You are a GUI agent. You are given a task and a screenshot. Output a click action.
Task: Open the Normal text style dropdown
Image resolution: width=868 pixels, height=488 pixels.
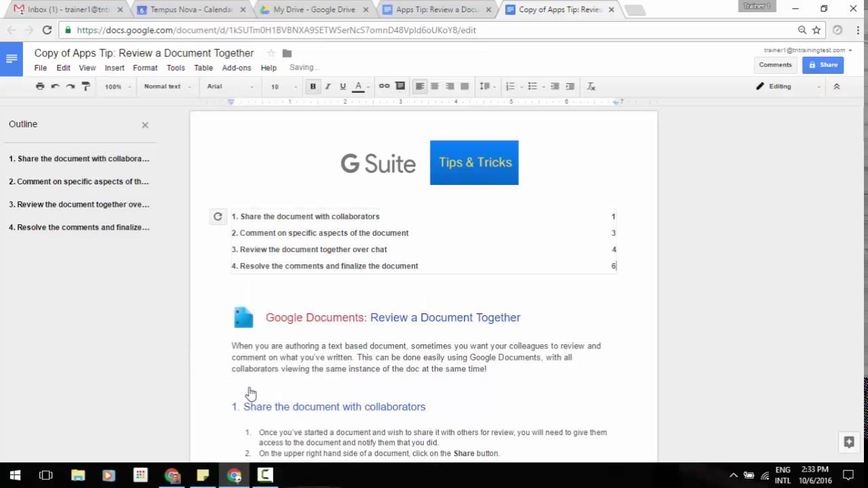tap(167, 86)
